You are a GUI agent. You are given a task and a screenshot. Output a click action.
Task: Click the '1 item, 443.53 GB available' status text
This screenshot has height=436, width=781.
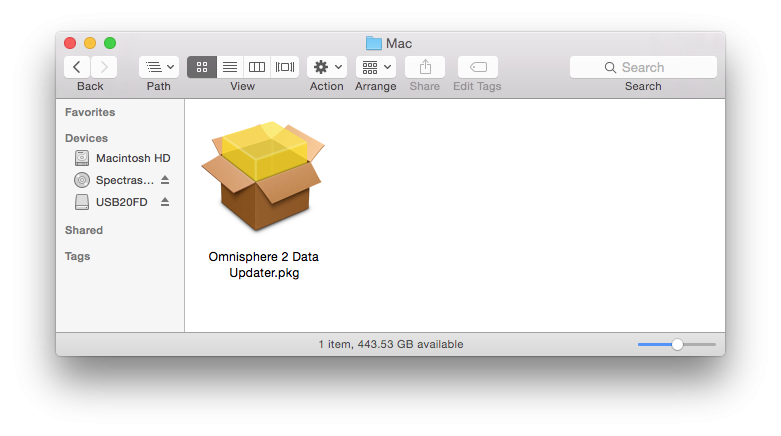[x=391, y=344]
